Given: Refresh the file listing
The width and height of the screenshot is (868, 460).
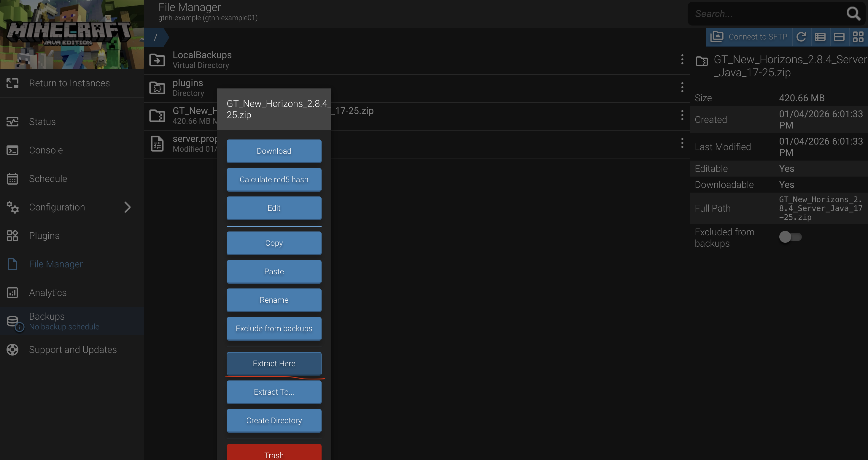Looking at the screenshot, I should 801,37.
